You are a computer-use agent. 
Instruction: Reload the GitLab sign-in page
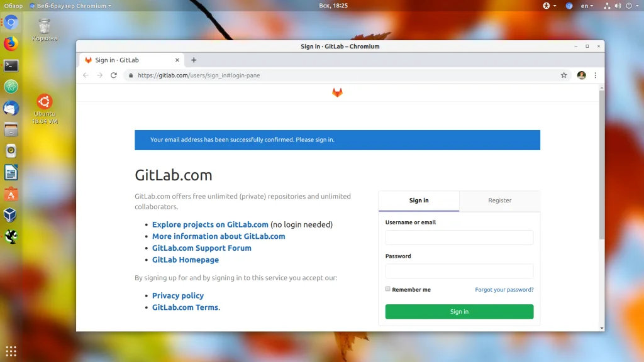[x=114, y=75]
